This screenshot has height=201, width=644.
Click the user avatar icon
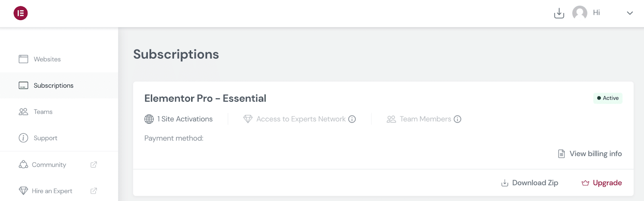580,13
